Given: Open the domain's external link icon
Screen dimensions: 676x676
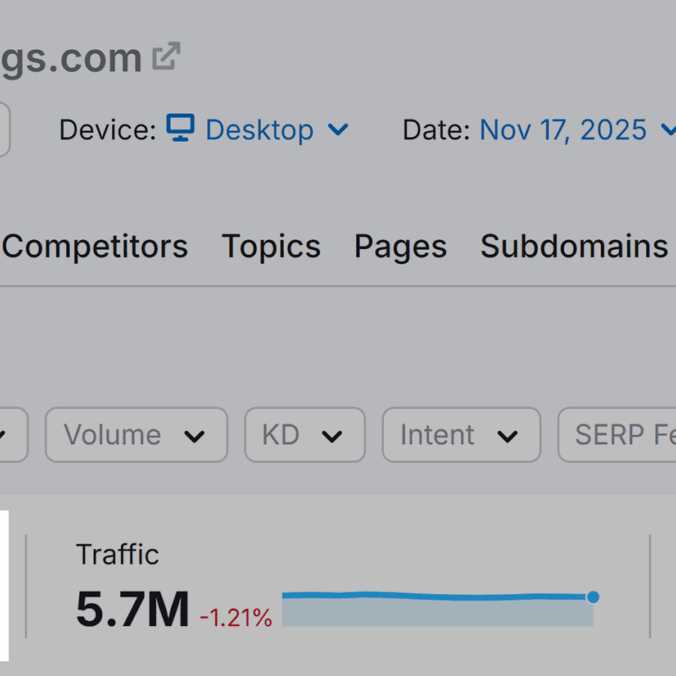Looking at the screenshot, I should point(166,56).
